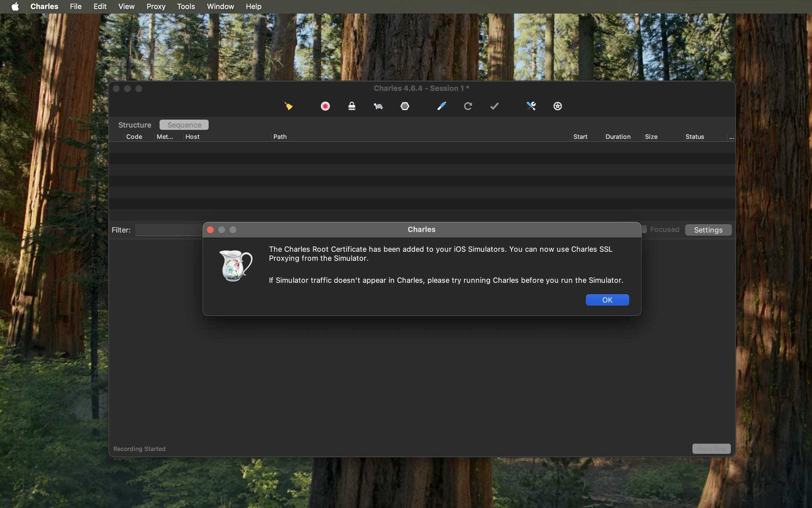
Task: Toggle the turtle Throttling icon
Action: point(378,106)
